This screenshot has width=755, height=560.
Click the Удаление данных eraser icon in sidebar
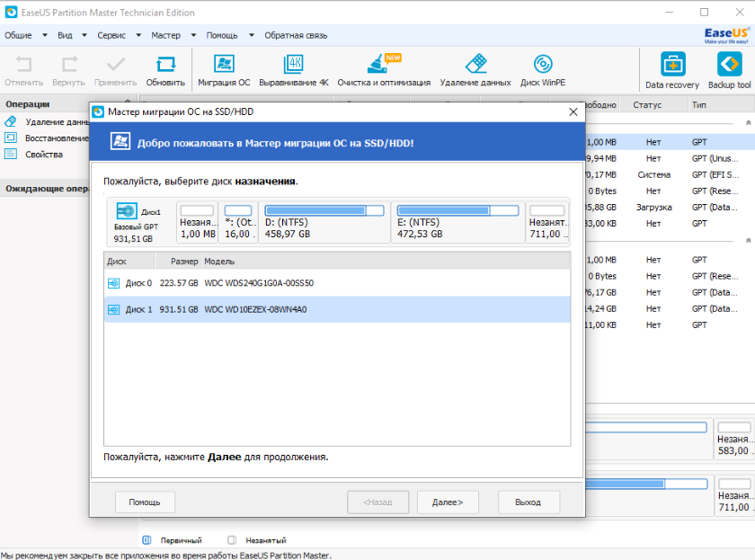pyautogui.click(x=11, y=121)
